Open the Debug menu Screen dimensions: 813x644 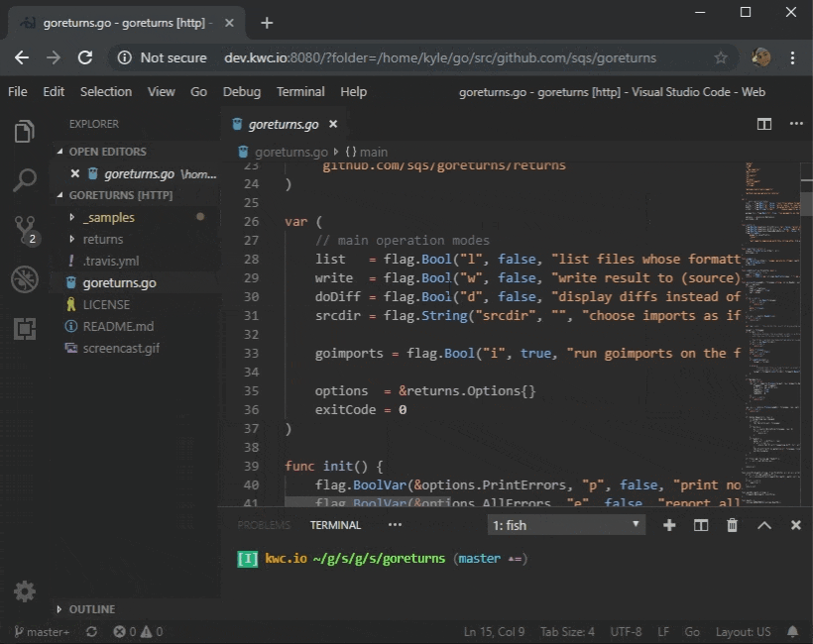point(242,92)
